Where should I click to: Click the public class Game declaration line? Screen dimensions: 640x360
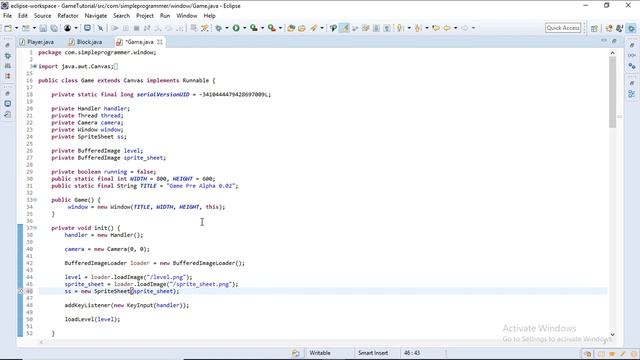[127, 80]
